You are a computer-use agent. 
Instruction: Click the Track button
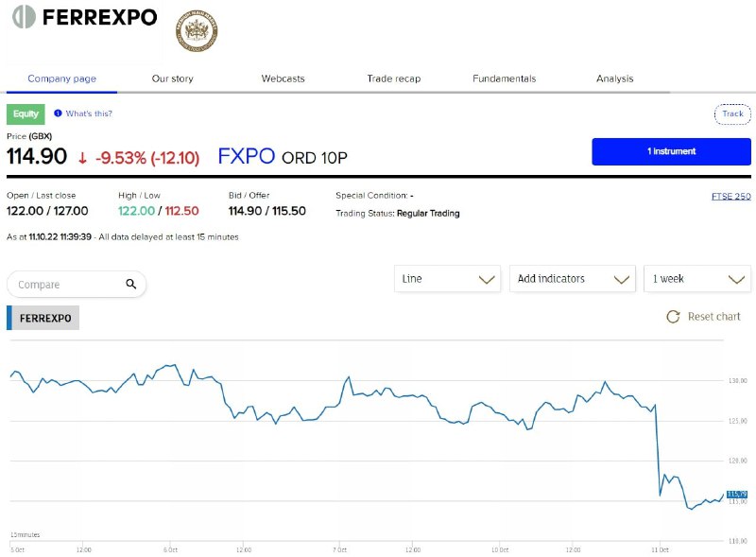pyautogui.click(x=732, y=113)
